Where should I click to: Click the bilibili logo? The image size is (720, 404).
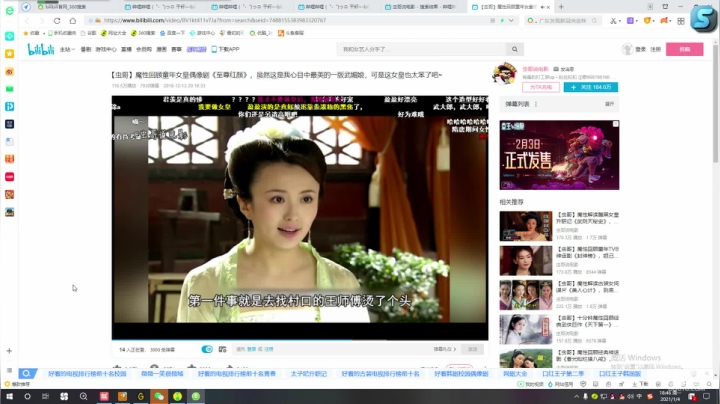(40, 49)
